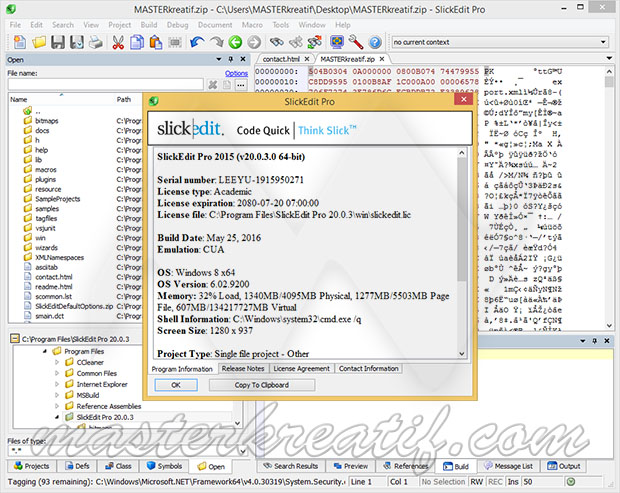Click the hex editor vertical scrollbar
The width and height of the screenshot is (620, 493).
pos(609,198)
